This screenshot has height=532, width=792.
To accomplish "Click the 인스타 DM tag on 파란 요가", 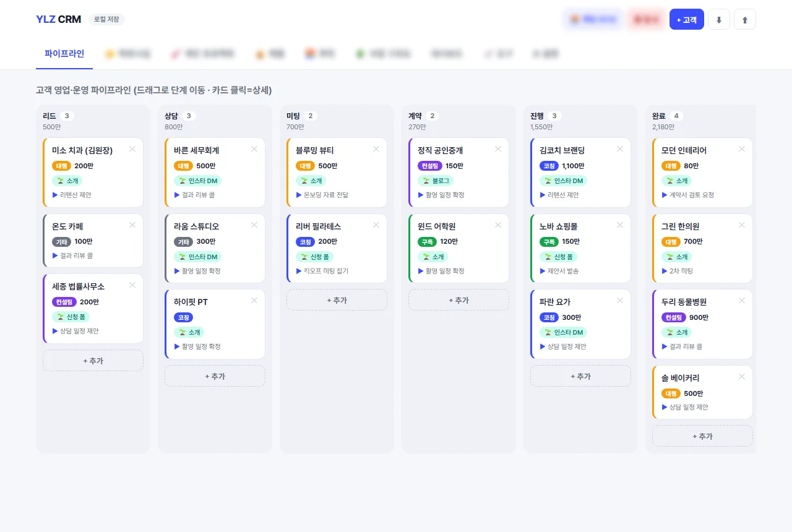I will click(x=564, y=332).
